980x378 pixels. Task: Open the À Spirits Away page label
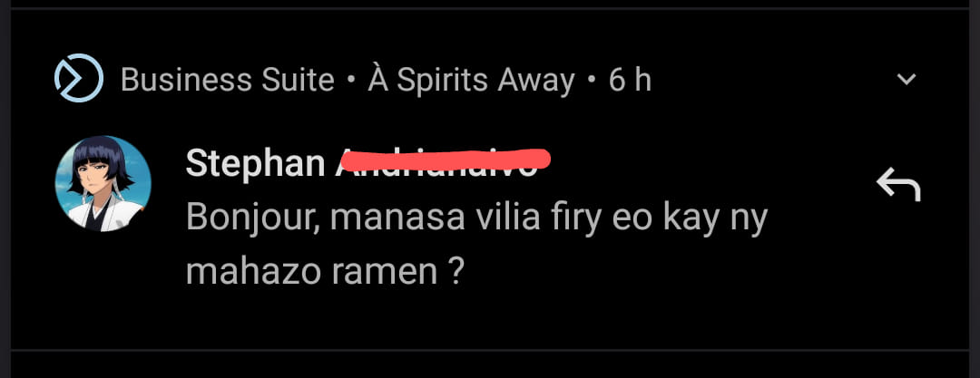pos(471,80)
